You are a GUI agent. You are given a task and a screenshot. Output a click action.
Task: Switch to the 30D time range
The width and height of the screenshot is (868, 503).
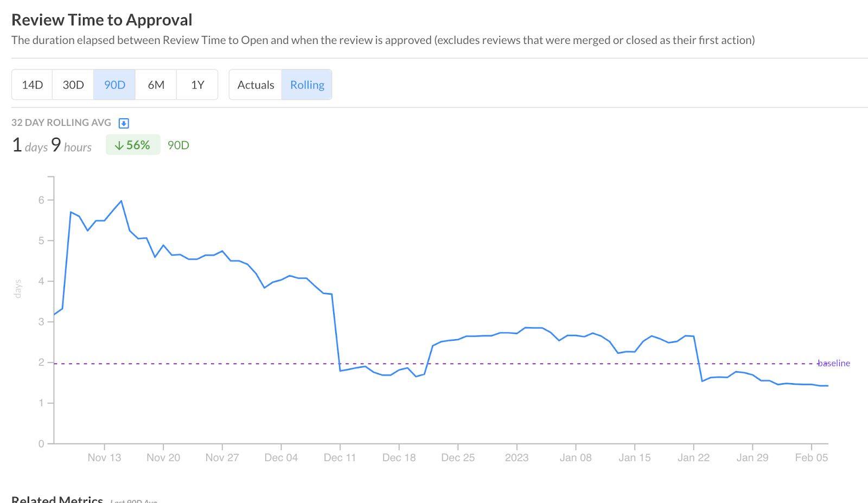(x=73, y=85)
